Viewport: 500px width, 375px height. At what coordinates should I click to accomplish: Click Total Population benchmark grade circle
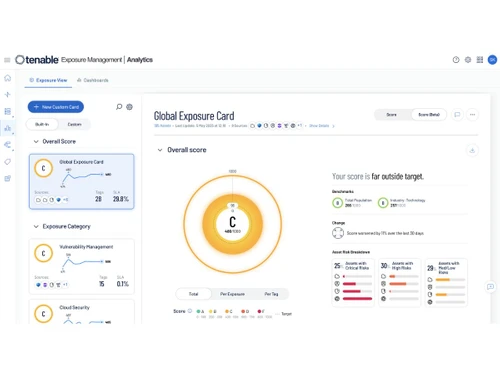click(x=337, y=203)
